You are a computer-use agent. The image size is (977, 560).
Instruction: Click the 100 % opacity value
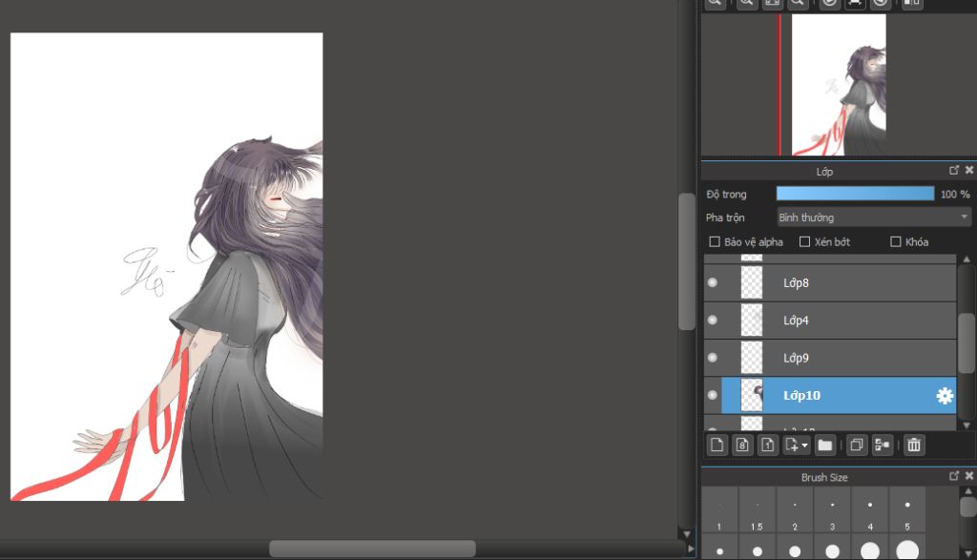pyautogui.click(x=954, y=195)
